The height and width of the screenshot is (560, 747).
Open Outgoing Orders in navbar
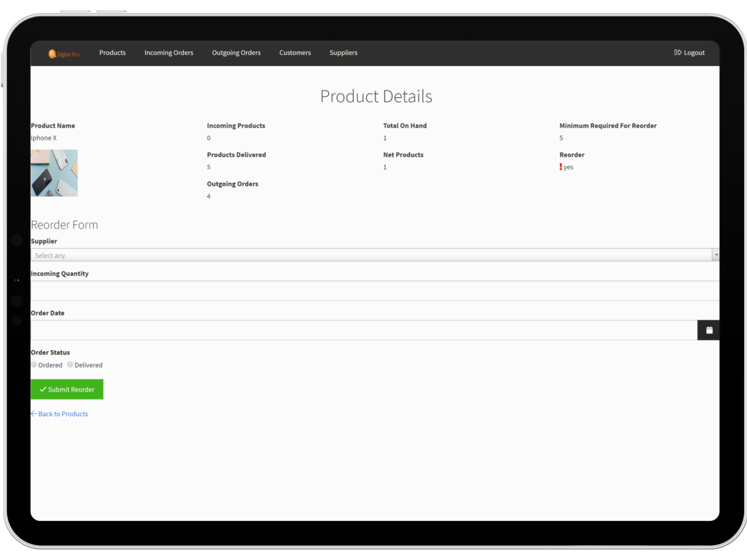pyautogui.click(x=236, y=52)
